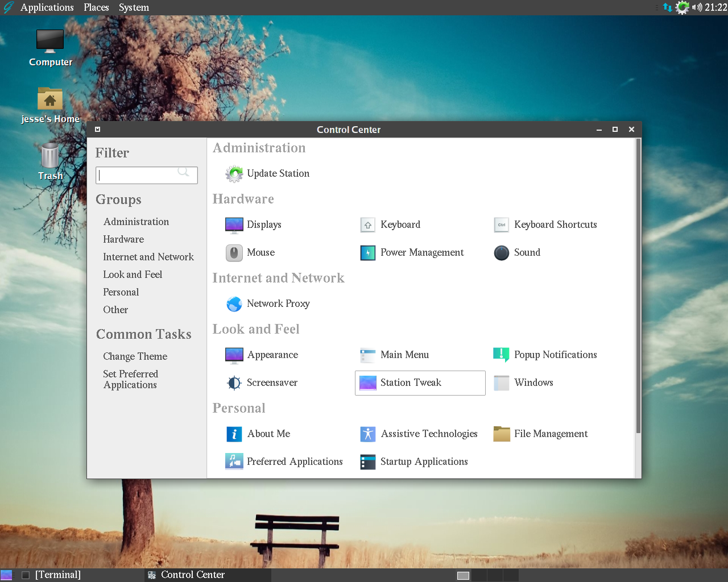
Task: Open Sound settings icon
Action: coord(501,252)
